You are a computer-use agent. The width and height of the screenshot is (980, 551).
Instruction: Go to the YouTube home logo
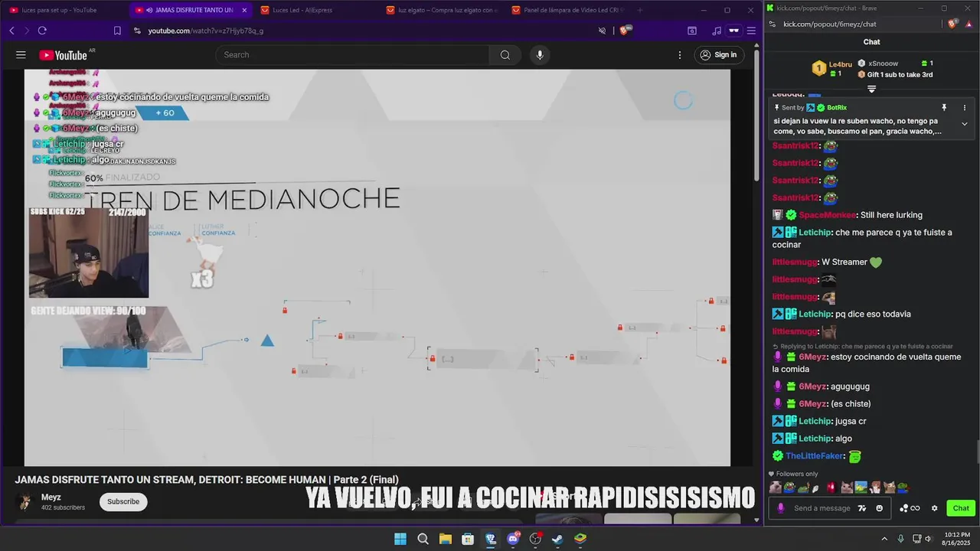click(64, 55)
